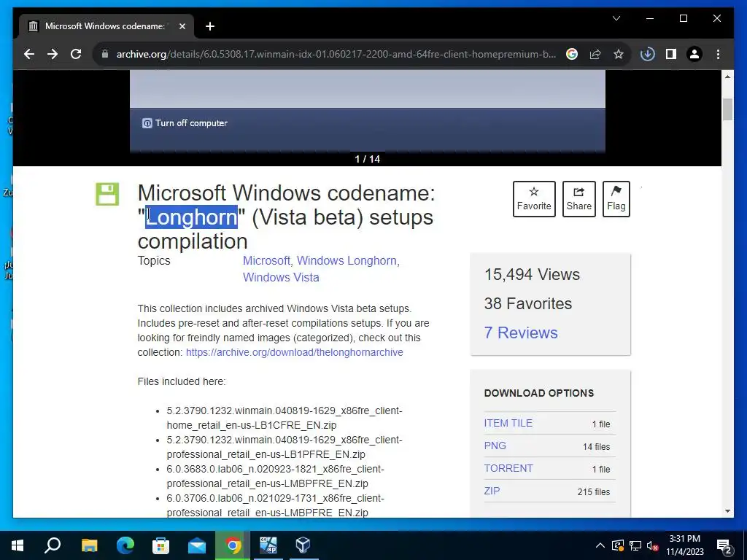Click the muted volume tray icon
The width and height of the screenshot is (747, 560).
click(x=652, y=545)
